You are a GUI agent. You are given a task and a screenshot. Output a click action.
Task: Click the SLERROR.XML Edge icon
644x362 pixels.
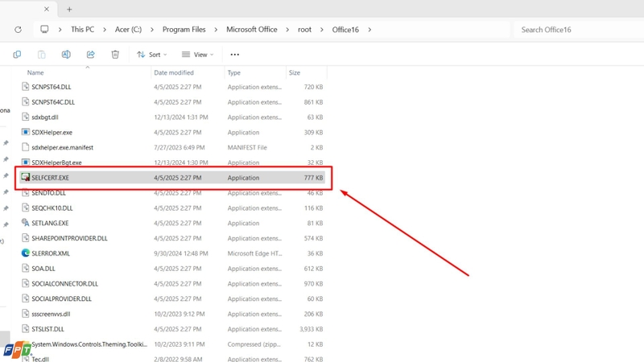[26, 253]
